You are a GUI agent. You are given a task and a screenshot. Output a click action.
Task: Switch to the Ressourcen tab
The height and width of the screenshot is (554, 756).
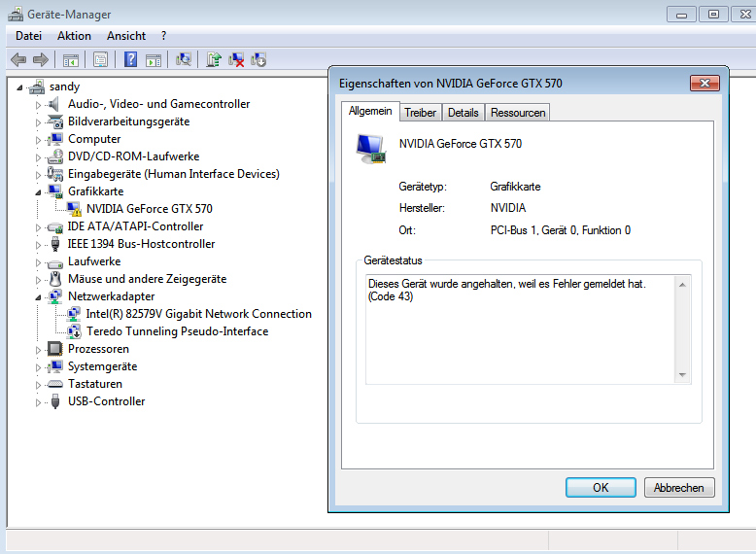(x=518, y=113)
